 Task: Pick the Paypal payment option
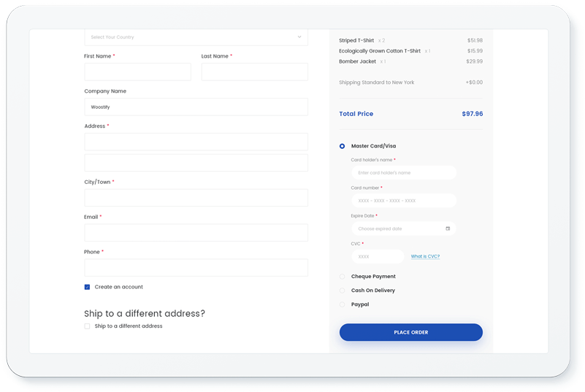click(342, 304)
